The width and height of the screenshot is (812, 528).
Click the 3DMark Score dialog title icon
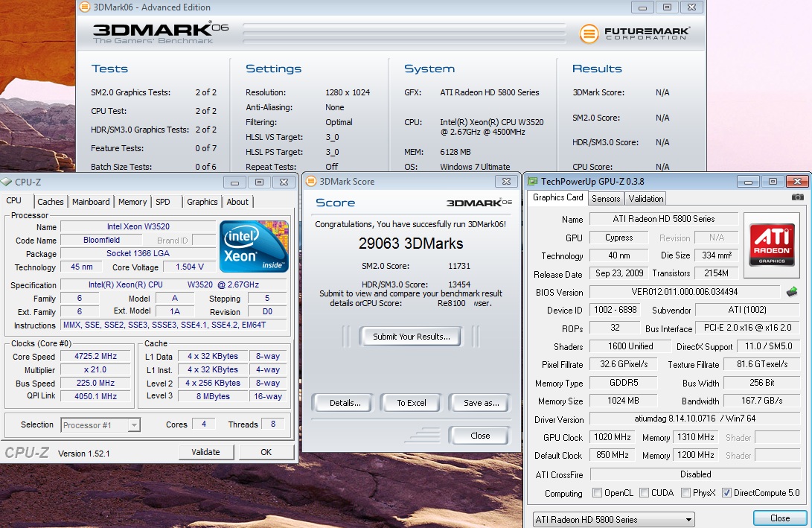[310, 182]
